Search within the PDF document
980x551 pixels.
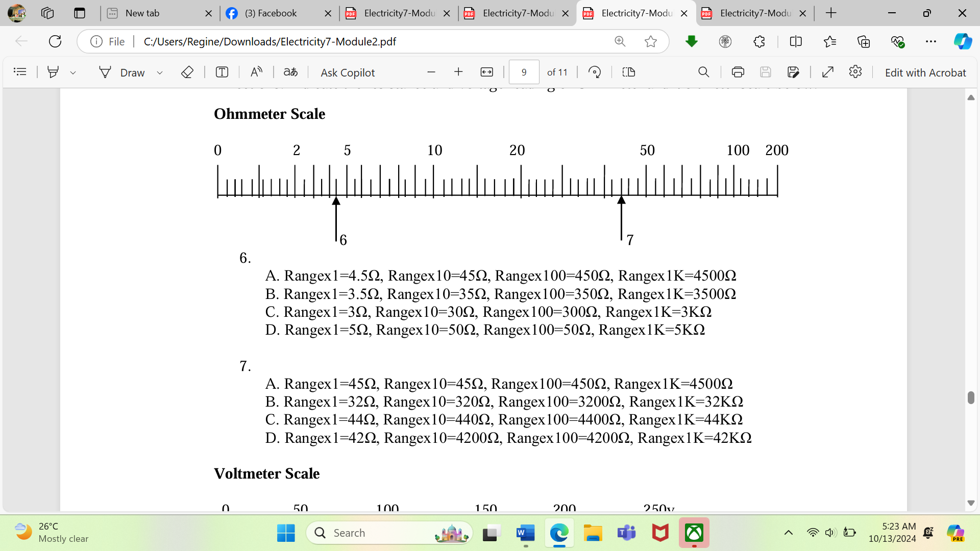(x=704, y=72)
